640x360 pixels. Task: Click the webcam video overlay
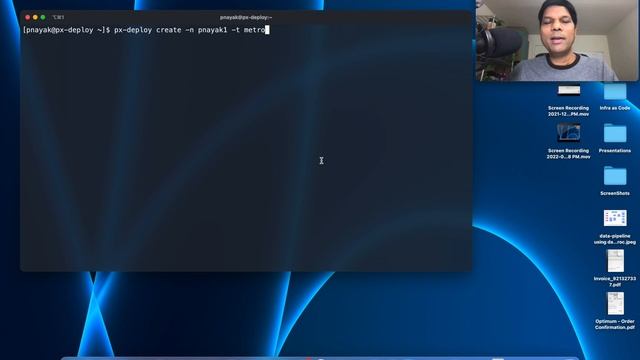click(557, 40)
